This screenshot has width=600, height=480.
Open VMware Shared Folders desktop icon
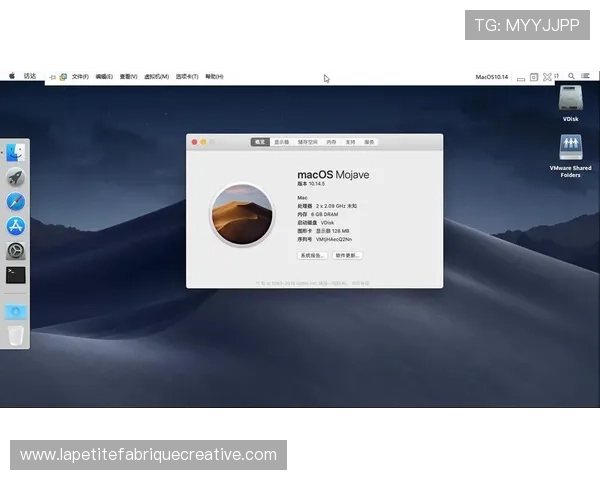(x=570, y=150)
